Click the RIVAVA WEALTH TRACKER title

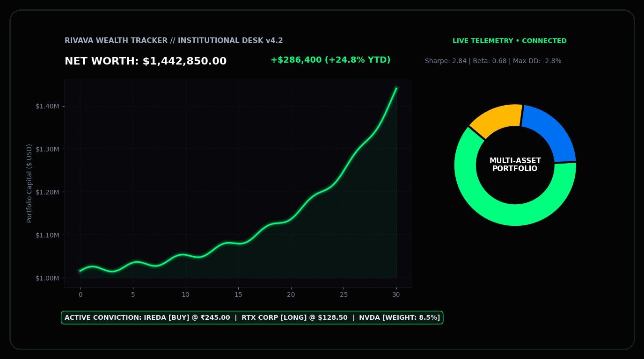[174, 41]
